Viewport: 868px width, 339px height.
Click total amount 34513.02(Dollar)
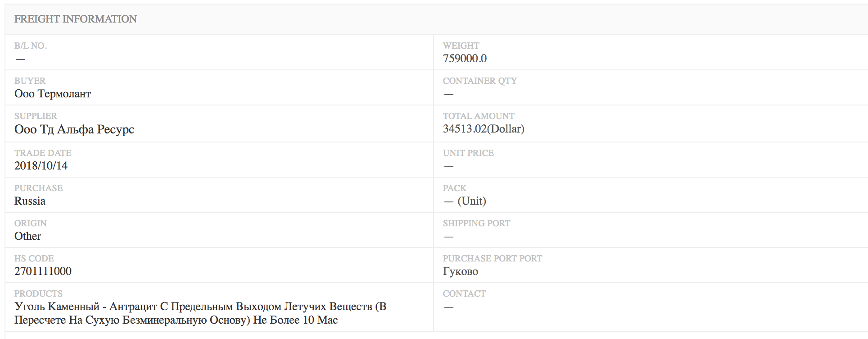(484, 129)
